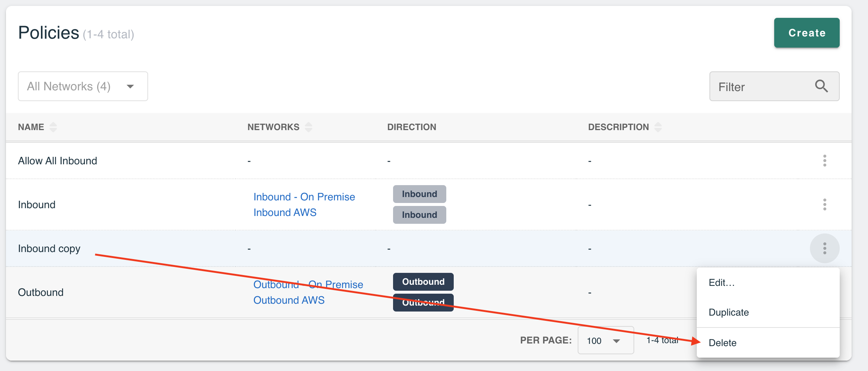Image resolution: width=868 pixels, height=371 pixels.
Task: Sort by Description column arrows
Action: point(658,127)
